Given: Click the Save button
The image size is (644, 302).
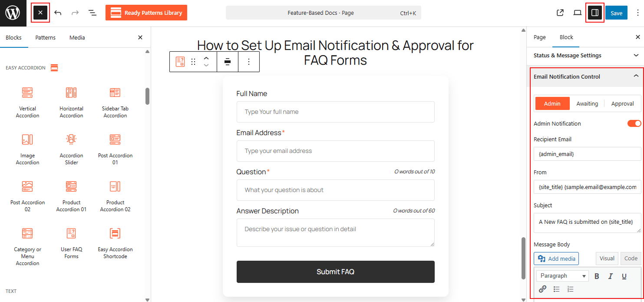Looking at the screenshot, I should (x=616, y=13).
